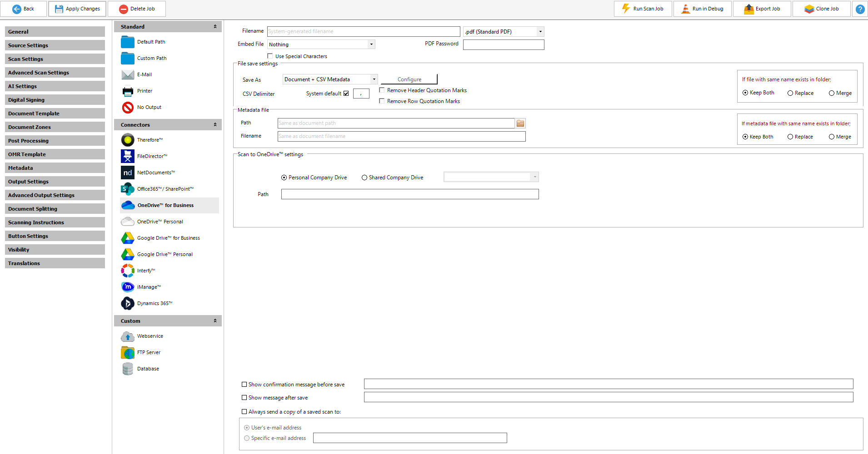Viewport: 868px width, 454px height.
Task: Check Show confirmation message before save
Action: click(x=244, y=385)
